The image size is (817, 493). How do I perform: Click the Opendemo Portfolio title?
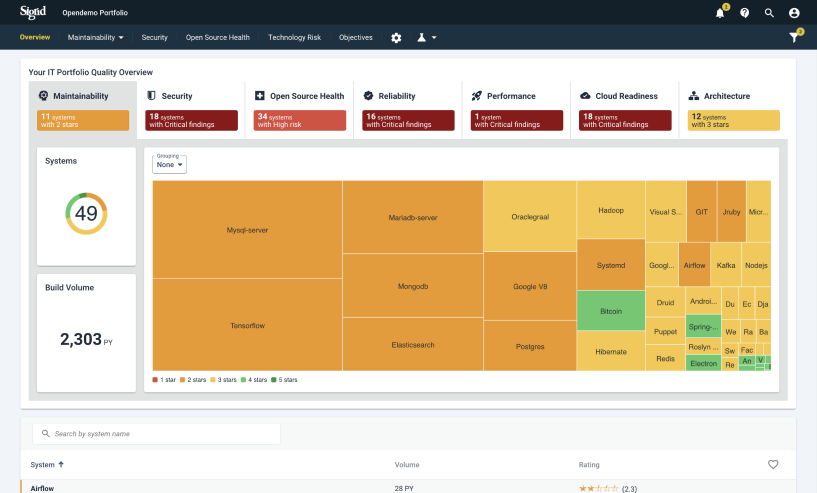point(95,13)
